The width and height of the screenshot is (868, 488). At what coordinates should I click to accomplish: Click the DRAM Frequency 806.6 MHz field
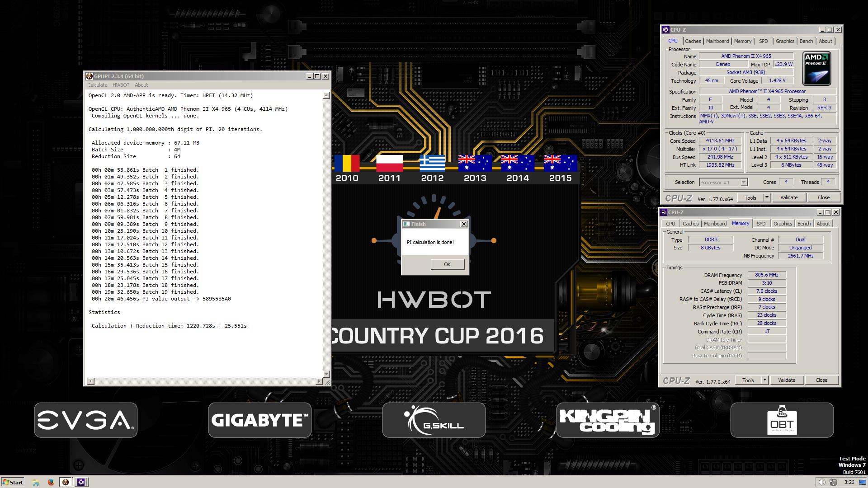767,275
